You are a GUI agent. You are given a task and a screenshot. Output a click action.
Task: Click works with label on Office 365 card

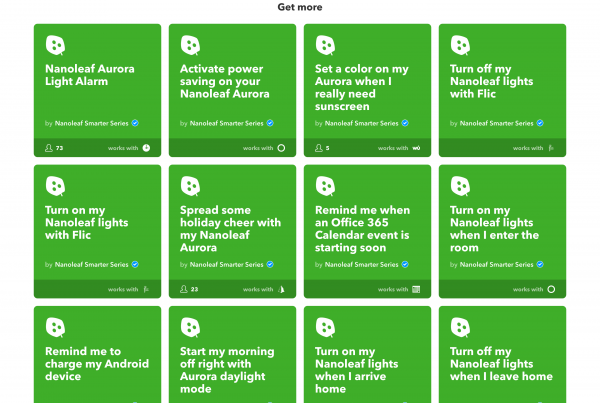[x=393, y=289]
